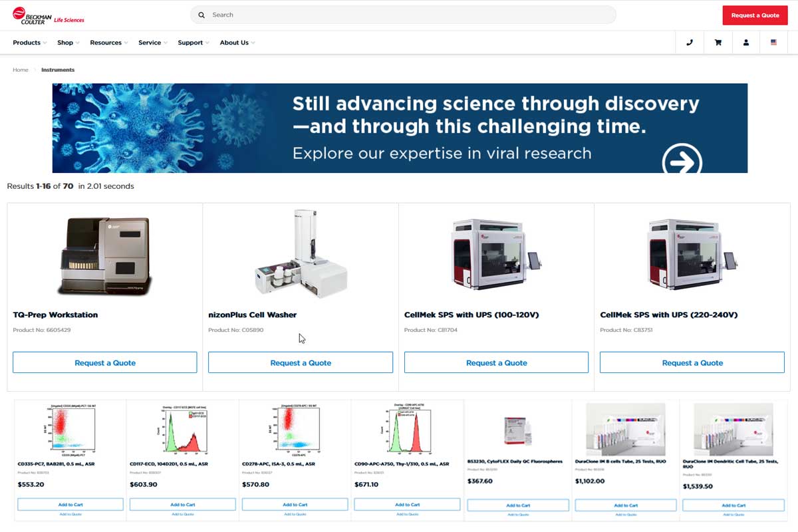Add CD335-PC7 product to cart
Screen dimensions: 798x532
click(70, 505)
